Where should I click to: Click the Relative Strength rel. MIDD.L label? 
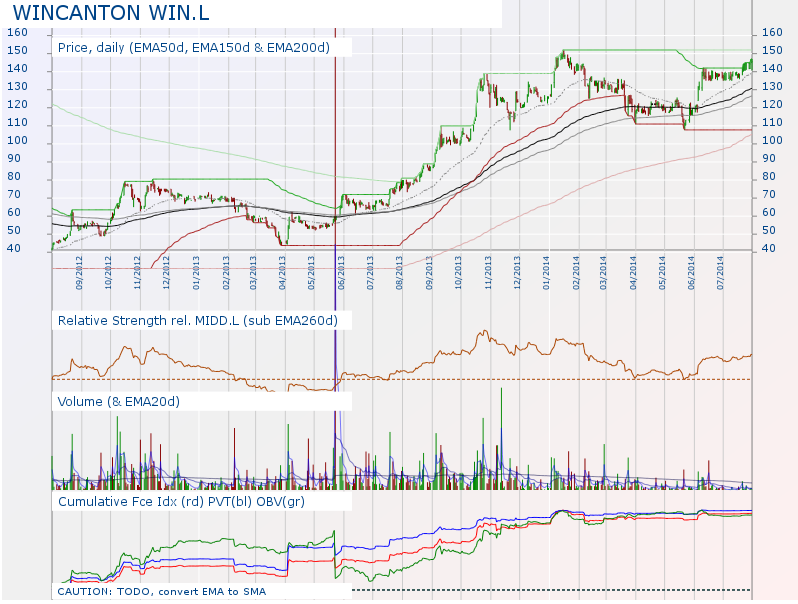(x=197, y=321)
